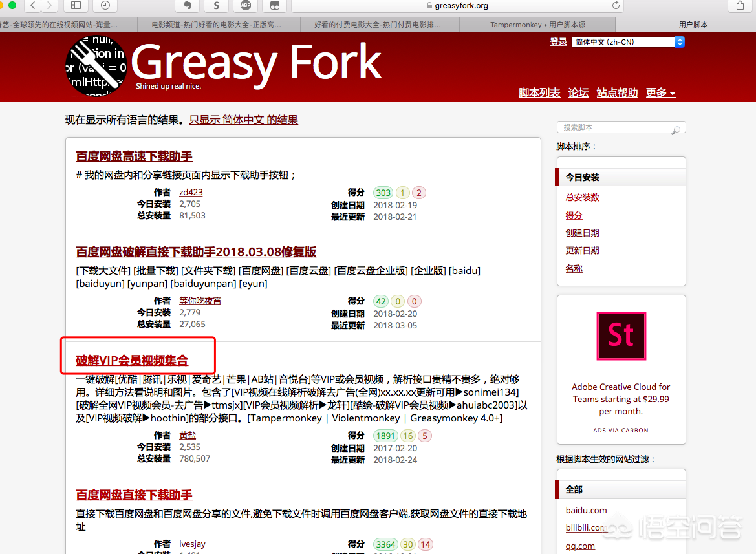
Task: Open the 破解VIP会员视频集合 script link
Action: [x=132, y=360]
